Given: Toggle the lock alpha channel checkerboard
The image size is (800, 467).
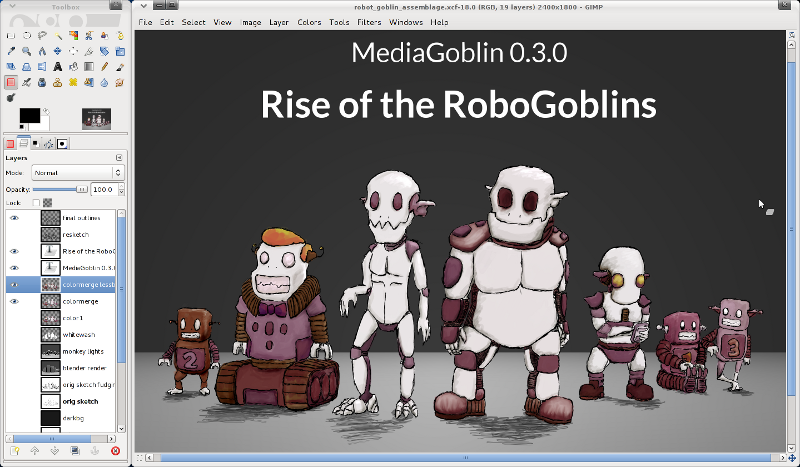Looking at the screenshot, I should pos(47,203).
